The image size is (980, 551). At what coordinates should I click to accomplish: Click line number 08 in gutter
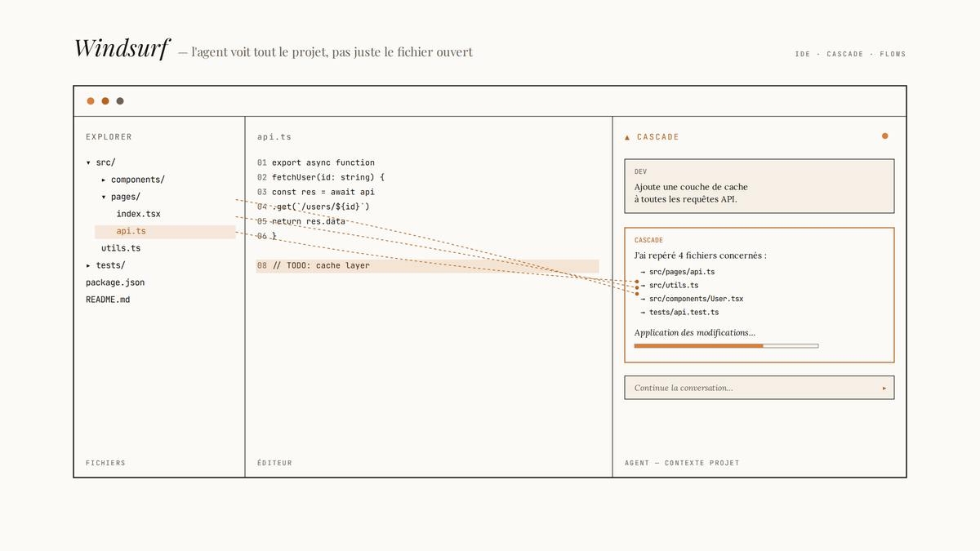coord(262,266)
